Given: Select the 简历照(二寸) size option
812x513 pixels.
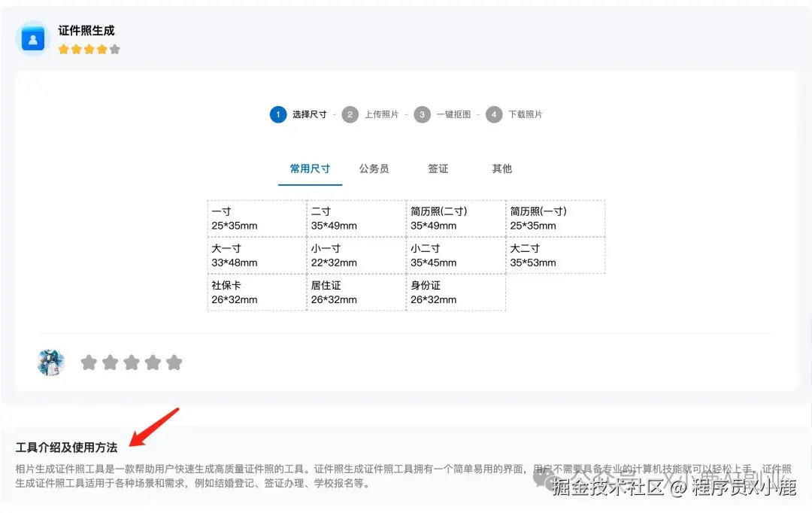Looking at the screenshot, I should 455,218.
